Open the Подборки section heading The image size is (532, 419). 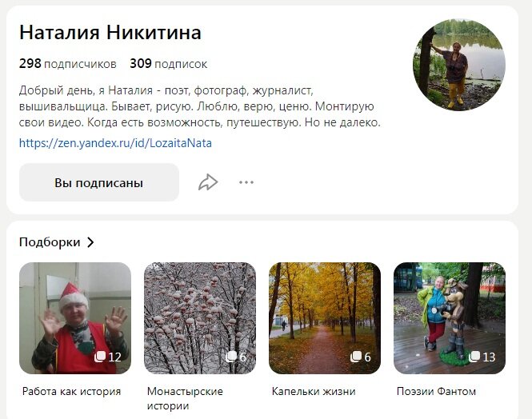point(50,242)
